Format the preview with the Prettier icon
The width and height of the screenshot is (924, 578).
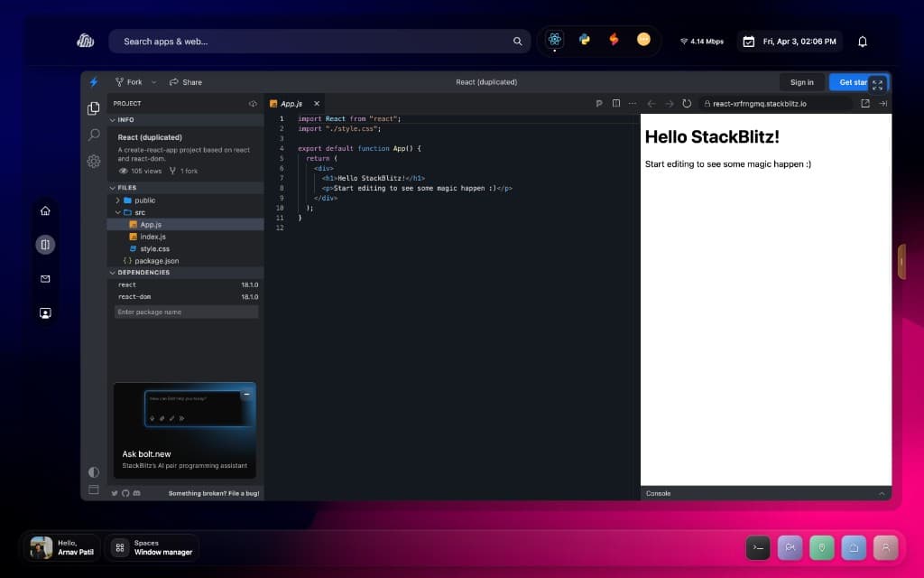pos(599,103)
